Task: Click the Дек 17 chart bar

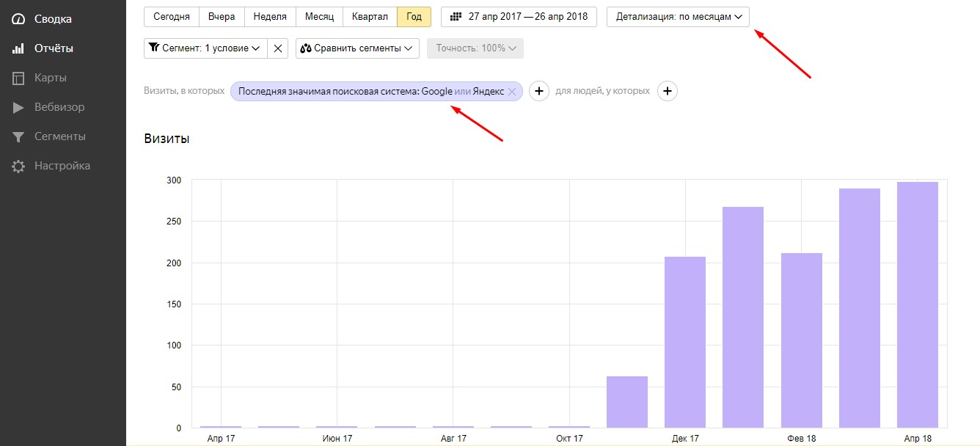Action: coord(685,342)
